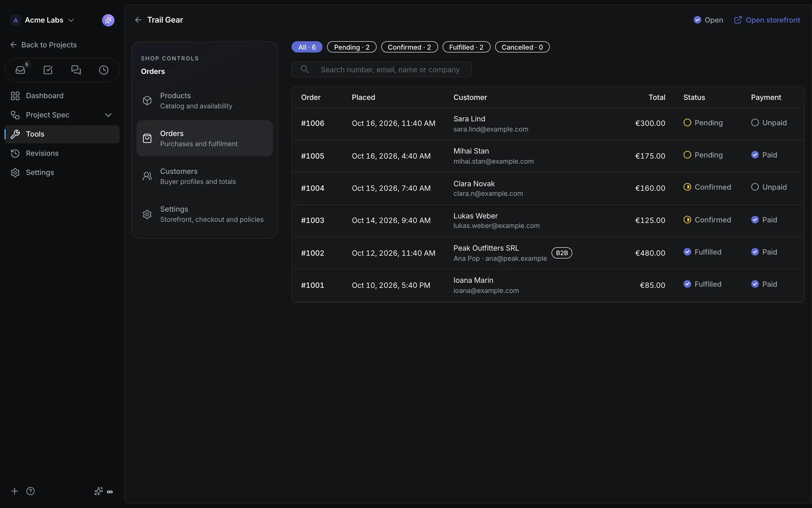Open order #1006 row

548,123
